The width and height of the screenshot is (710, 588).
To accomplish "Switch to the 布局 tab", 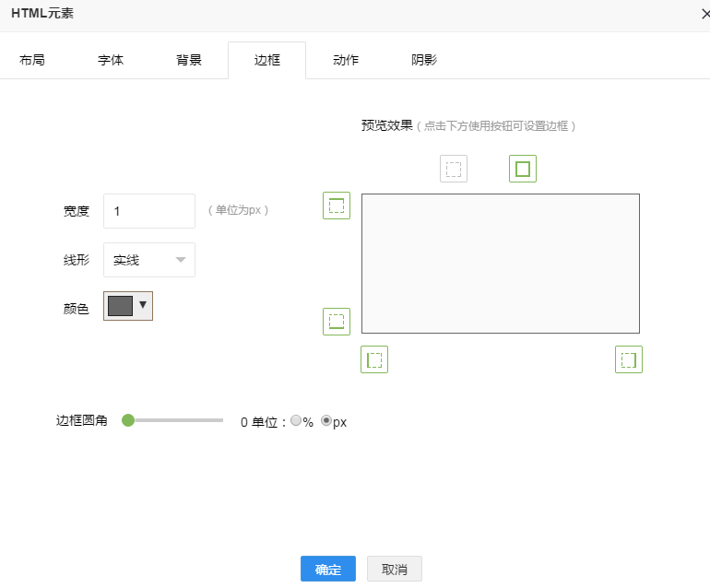I will coord(32,60).
